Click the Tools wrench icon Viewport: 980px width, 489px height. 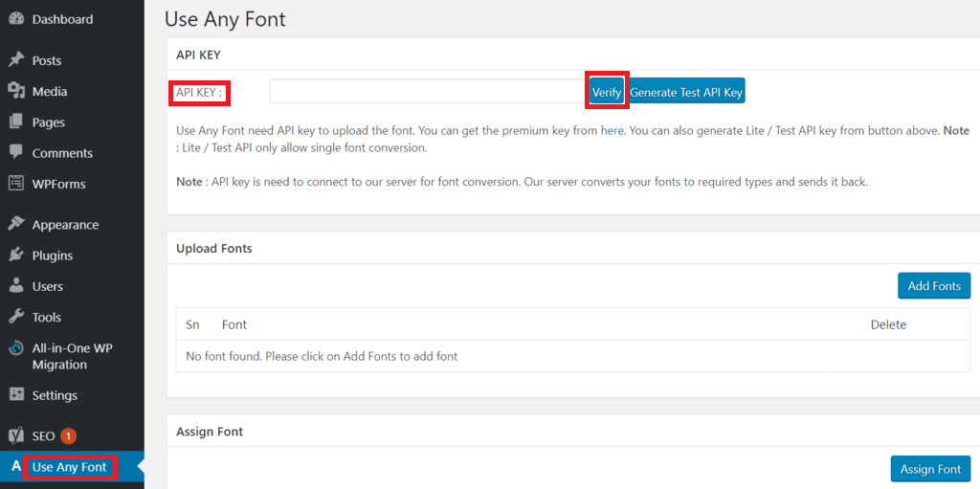(16, 317)
